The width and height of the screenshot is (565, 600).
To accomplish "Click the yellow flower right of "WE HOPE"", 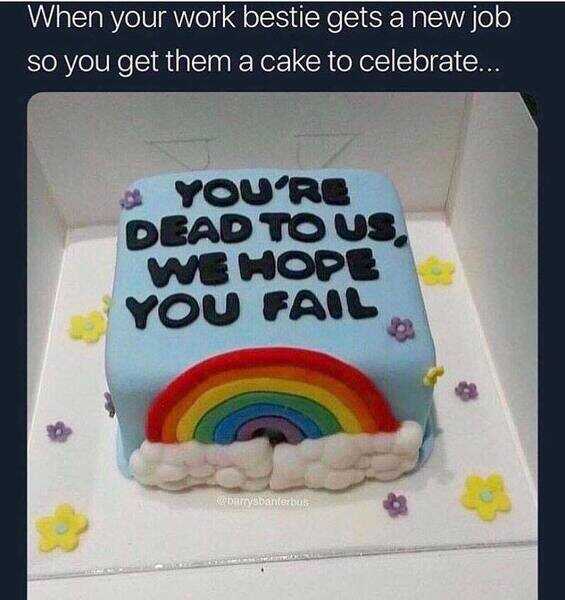I will click(x=436, y=271).
